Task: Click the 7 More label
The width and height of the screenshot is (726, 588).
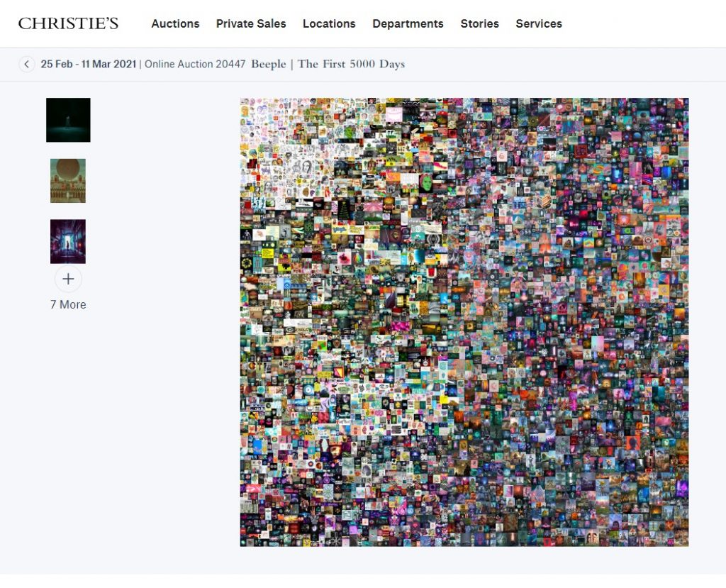Action: (68, 304)
